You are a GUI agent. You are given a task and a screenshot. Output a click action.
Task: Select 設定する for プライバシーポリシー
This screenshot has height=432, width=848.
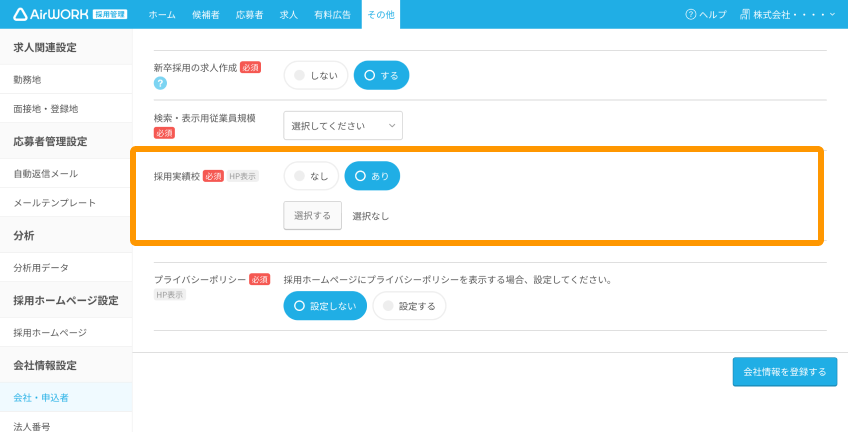(x=409, y=305)
